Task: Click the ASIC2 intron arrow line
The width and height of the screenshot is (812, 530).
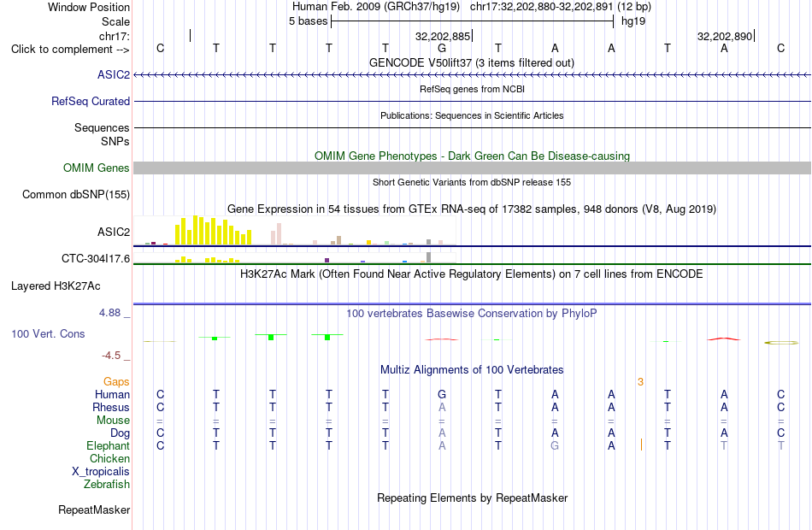Action: click(x=472, y=75)
